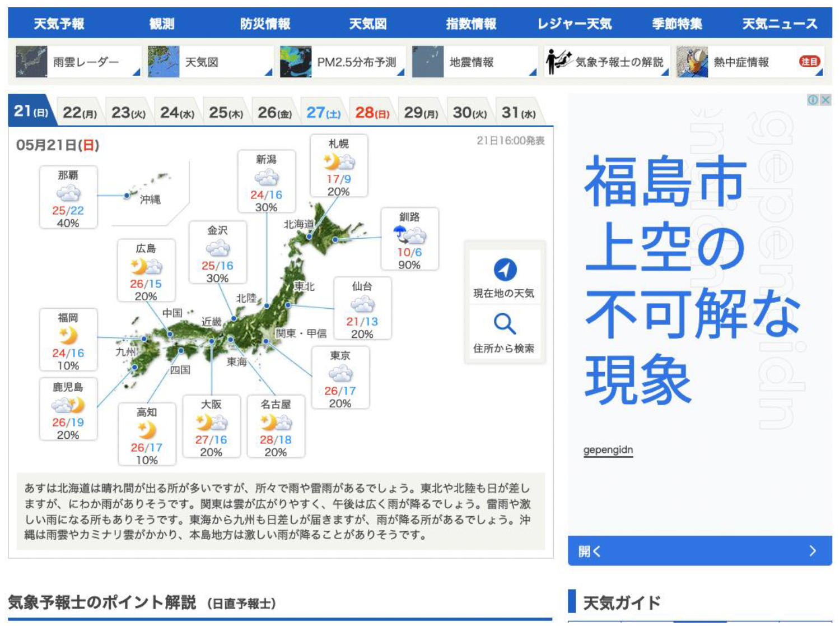Select the 25(木) date tab
The height and width of the screenshot is (626, 840).
click(226, 112)
